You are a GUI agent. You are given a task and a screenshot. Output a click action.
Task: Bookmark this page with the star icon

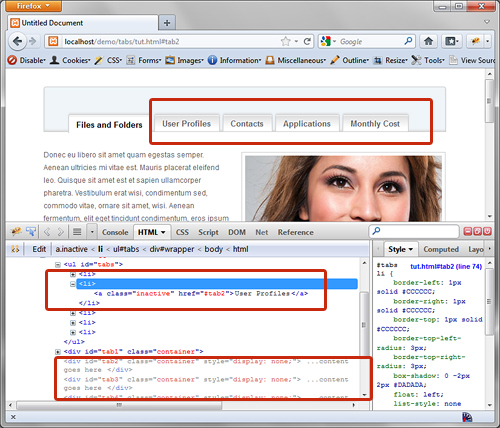[286, 41]
